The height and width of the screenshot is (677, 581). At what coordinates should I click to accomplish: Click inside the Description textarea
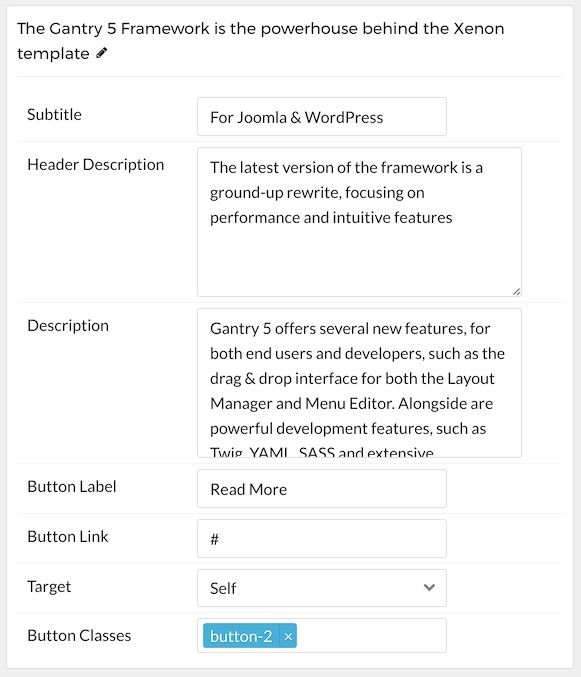[x=359, y=383]
